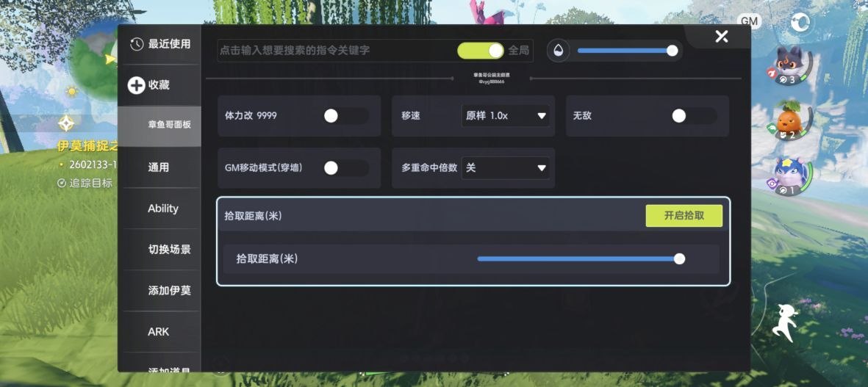The height and width of the screenshot is (387, 868).
Task: Toggle GM移动模式(穿墙) switch
Action: [346, 168]
